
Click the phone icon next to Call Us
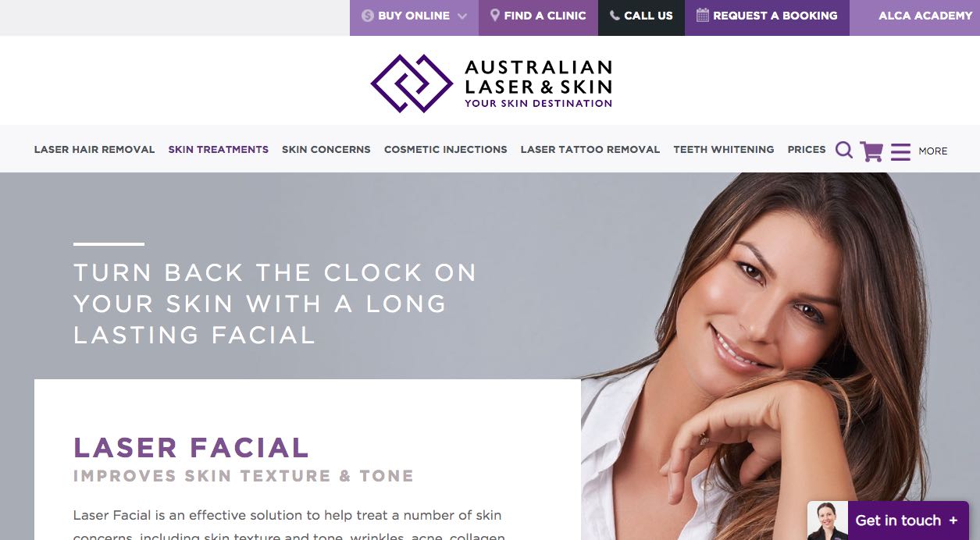click(615, 16)
